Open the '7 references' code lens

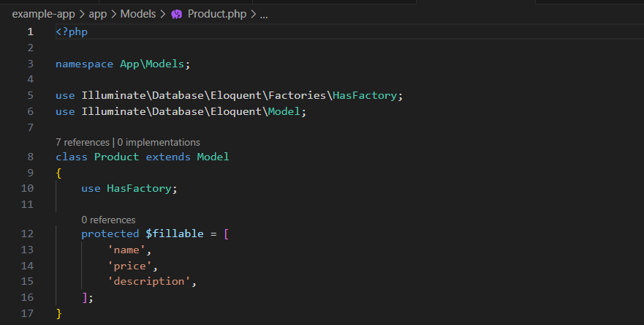click(x=83, y=142)
